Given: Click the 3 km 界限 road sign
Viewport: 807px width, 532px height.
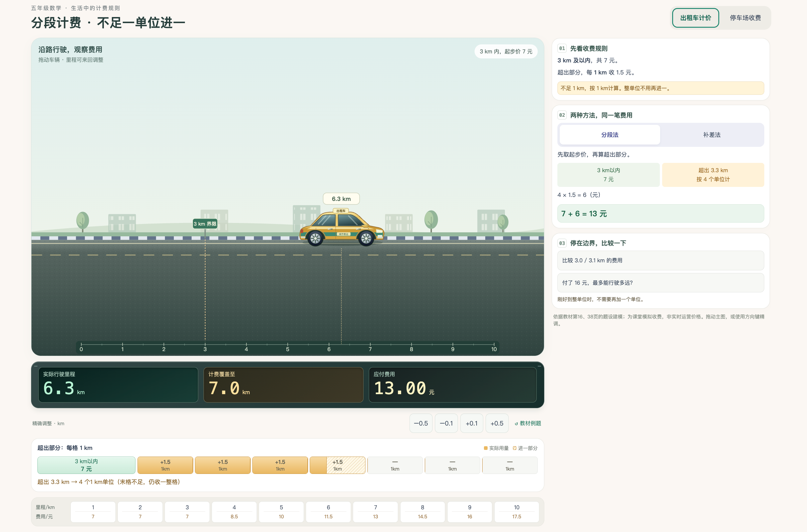Looking at the screenshot, I should point(205,224).
